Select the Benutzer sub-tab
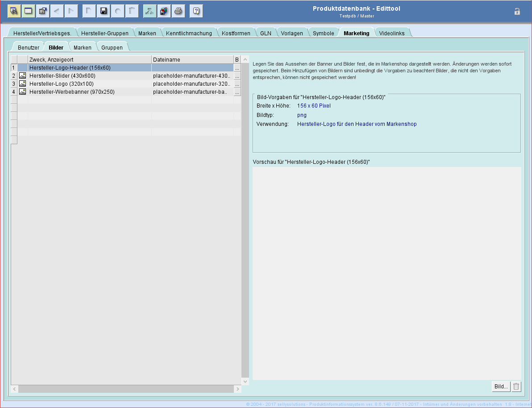Image resolution: width=532 pixels, height=408 pixels. 29,47
